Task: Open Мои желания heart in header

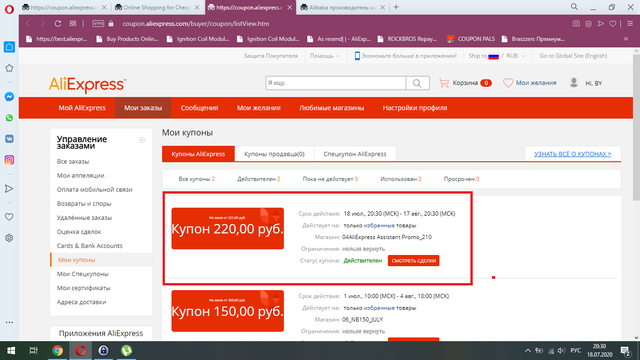Action: click(x=529, y=83)
